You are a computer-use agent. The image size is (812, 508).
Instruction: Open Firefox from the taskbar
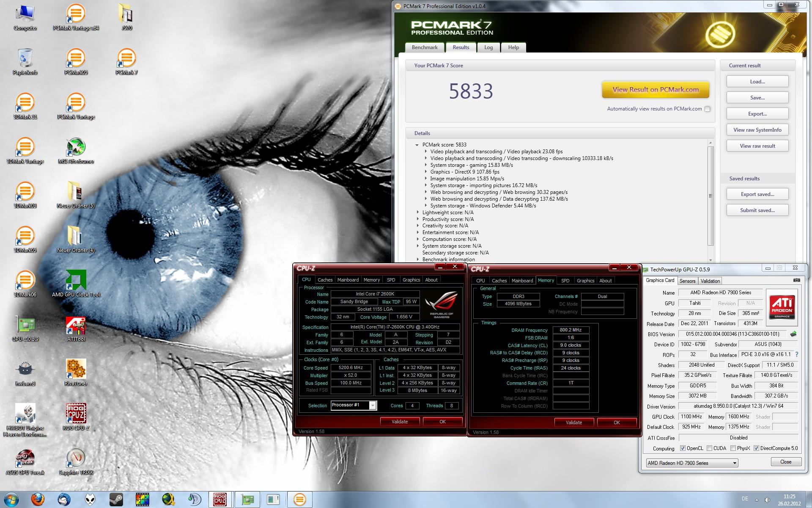[x=38, y=500]
